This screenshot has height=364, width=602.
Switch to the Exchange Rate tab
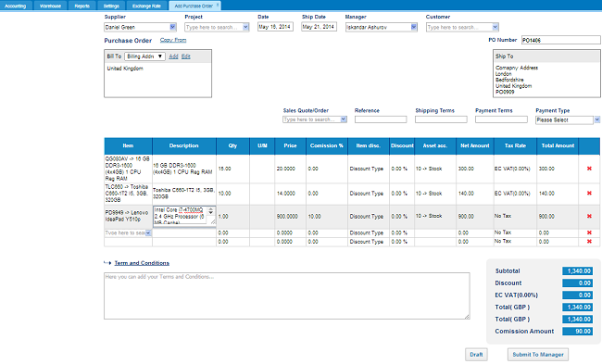pos(146,6)
